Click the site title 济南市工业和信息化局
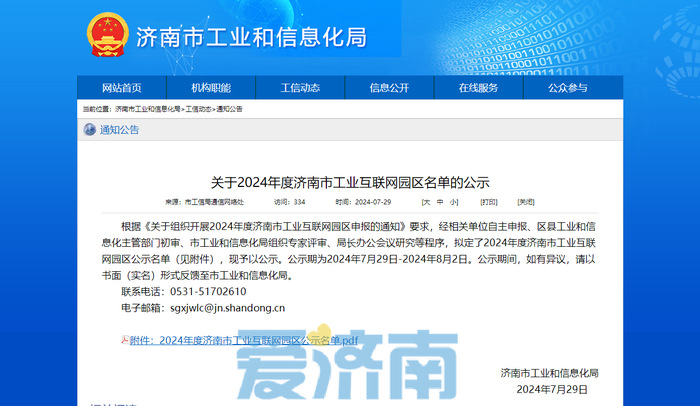 coord(251,37)
